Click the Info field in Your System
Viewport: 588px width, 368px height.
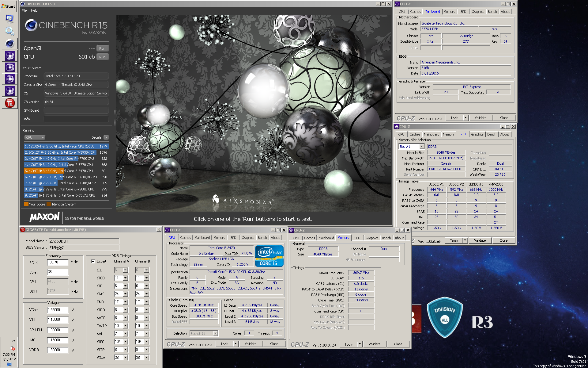pyautogui.click(x=76, y=119)
